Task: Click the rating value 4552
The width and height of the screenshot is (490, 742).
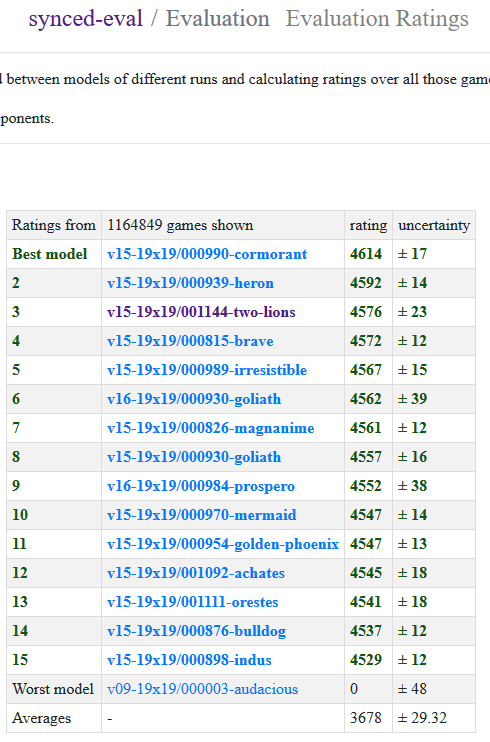Action: tap(366, 486)
